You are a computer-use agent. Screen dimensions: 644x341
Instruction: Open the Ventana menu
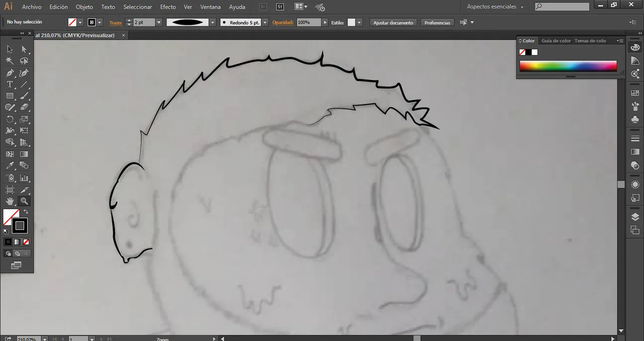pyautogui.click(x=210, y=7)
